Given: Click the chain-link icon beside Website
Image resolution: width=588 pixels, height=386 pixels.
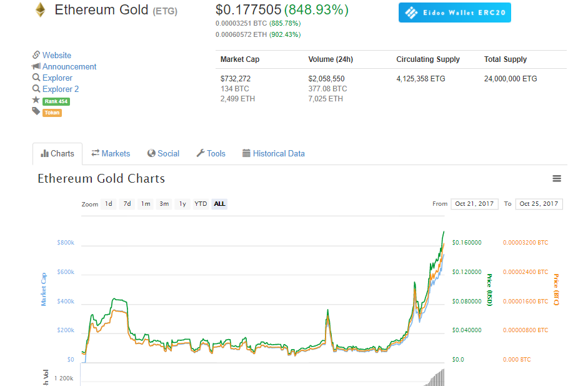Looking at the screenshot, I should click(36, 55).
